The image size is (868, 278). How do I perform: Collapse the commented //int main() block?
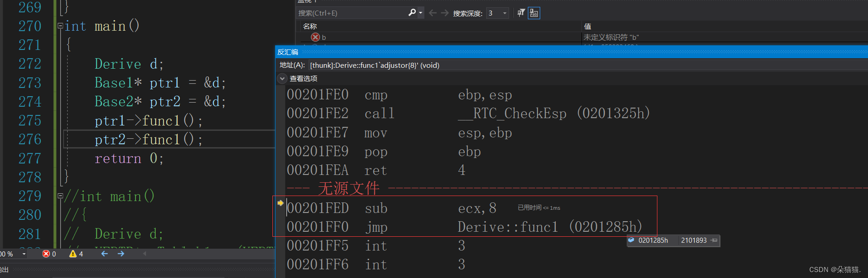coord(60,196)
